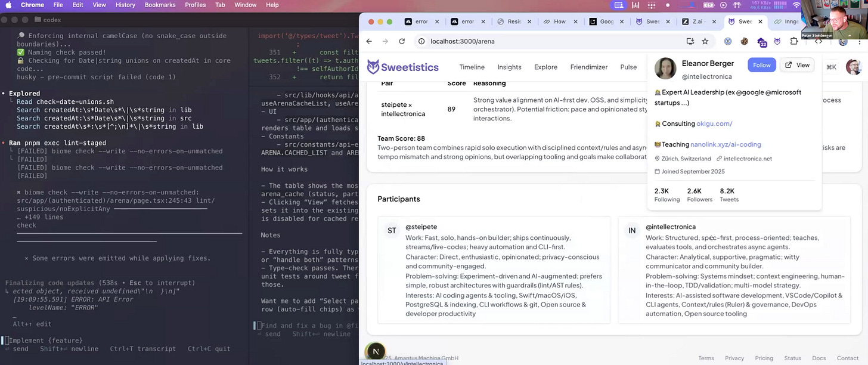Click the angle-brackets icon in Chrome toolbar
868x365 pixels.
[819, 41]
